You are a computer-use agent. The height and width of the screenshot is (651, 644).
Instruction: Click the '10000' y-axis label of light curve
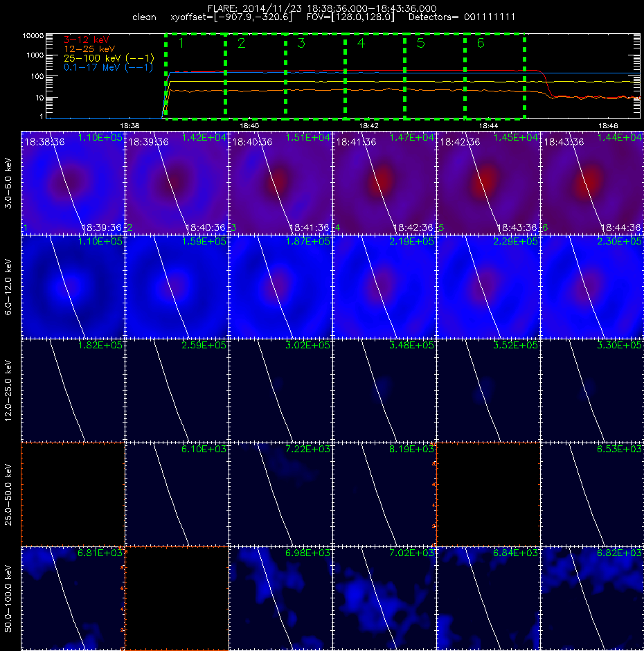tap(33, 36)
